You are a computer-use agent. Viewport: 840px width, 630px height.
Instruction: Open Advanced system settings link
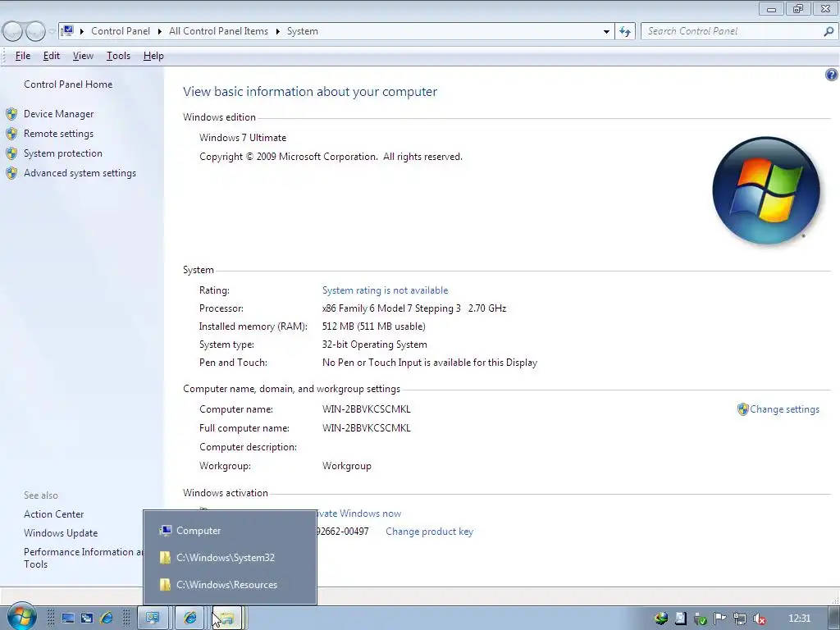80,173
